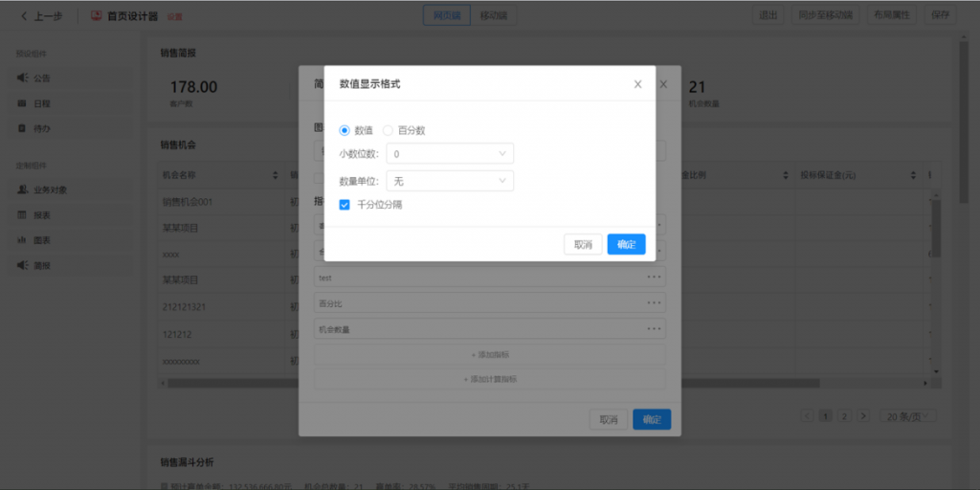The image size is (980, 490).
Task: Select the 数值 radio option
Action: coord(345,130)
